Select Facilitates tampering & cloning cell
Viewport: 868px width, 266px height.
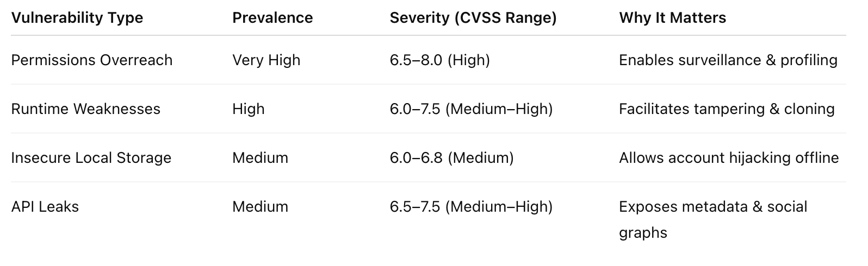pyautogui.click(x=727, y=109)
